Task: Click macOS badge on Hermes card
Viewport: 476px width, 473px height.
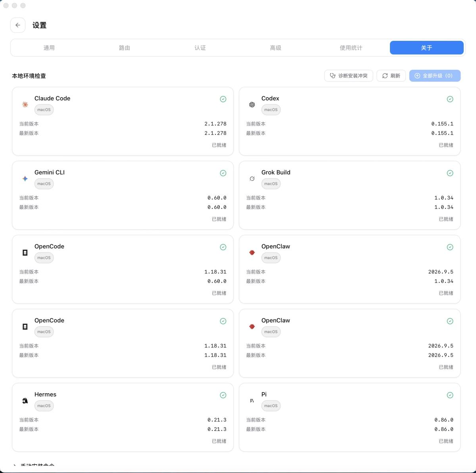Action: click(x=44, y=406)
